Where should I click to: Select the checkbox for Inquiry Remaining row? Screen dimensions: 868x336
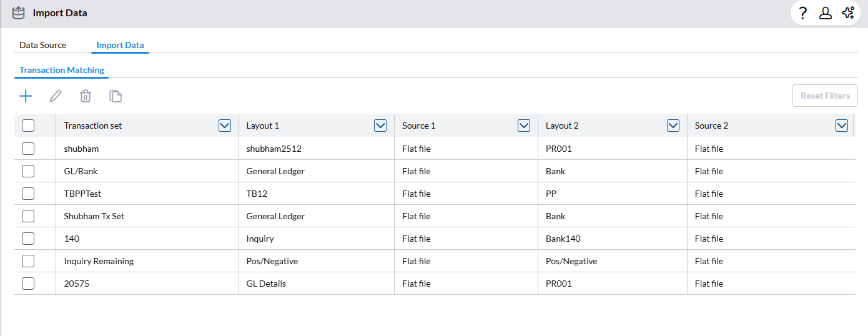pyautogui.click(x=28, y=261)
